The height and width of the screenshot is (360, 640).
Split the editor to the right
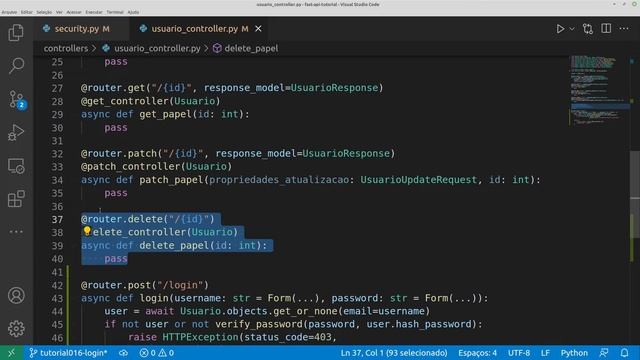tap(606, 29)
